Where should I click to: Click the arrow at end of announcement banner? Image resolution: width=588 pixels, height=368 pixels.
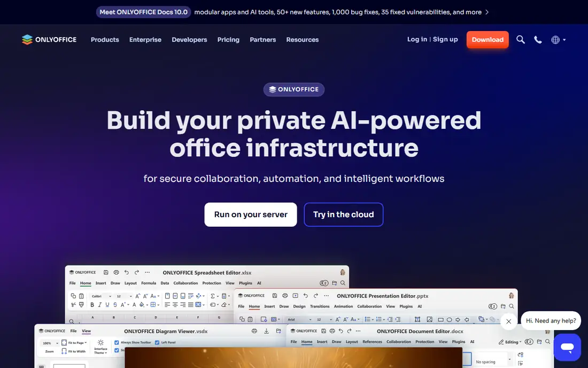point(487,12)
